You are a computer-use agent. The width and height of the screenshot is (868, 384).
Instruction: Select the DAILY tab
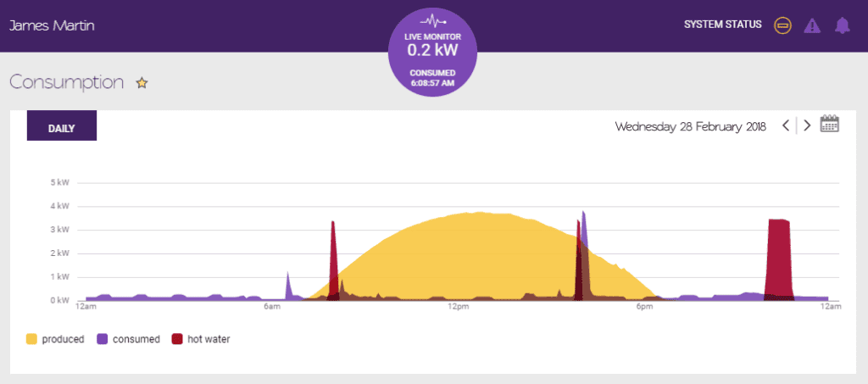(x=61, y=125)
